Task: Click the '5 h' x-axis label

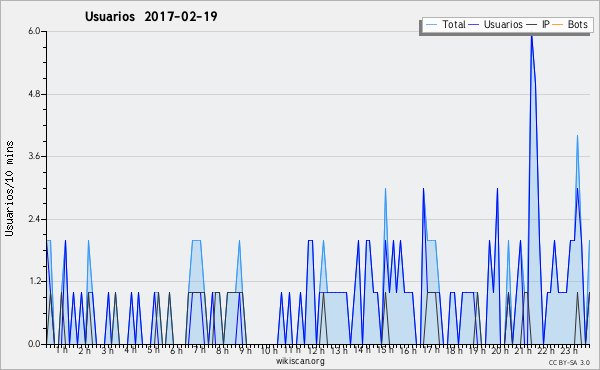Action: (x=153, y=350)
